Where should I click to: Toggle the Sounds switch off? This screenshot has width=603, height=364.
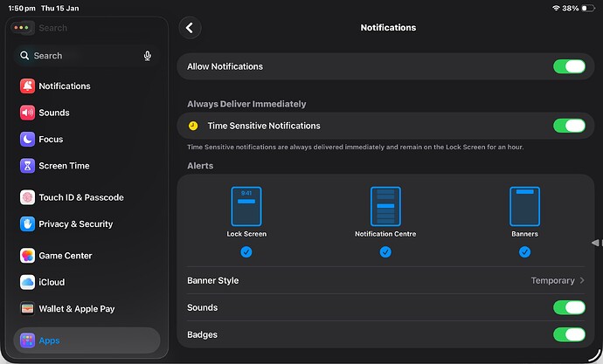(x=569, y=307)
